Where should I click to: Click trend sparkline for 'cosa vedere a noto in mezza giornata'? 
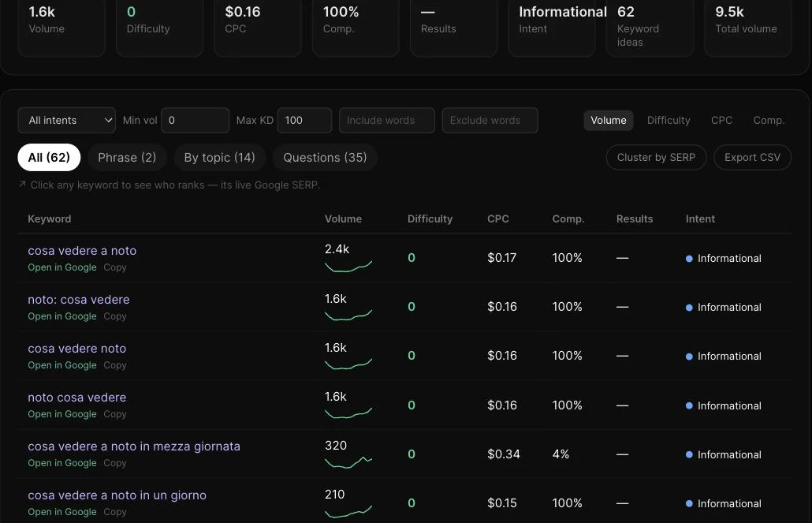click(348, 461)
